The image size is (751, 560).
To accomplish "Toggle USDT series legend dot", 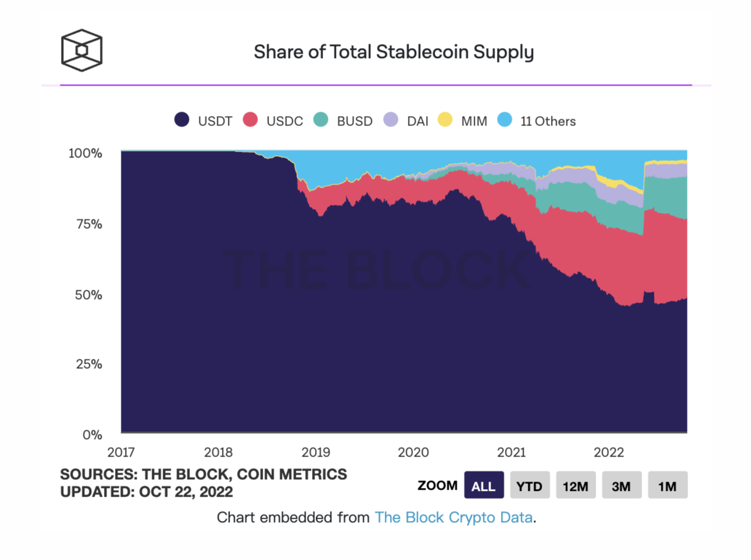I will click(x=182, y=120).
